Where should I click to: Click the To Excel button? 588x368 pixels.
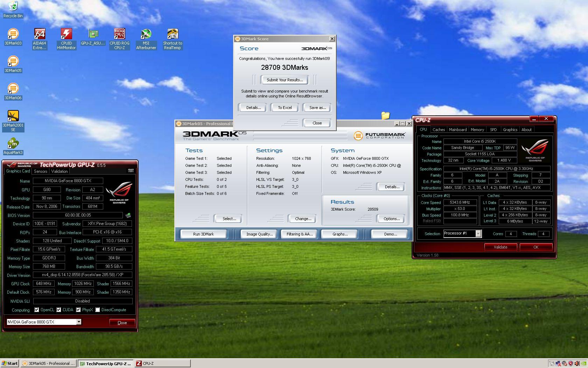(x=285, y=108)
